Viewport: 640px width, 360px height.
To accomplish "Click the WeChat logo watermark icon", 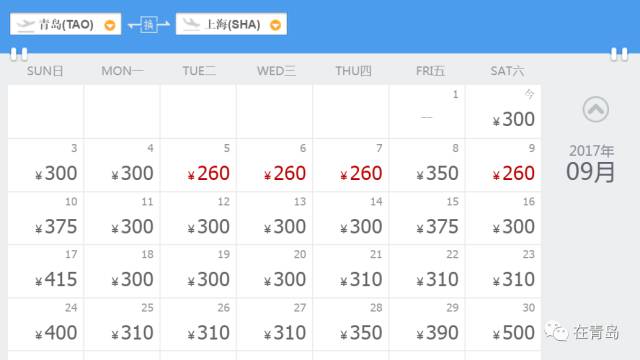I will coord(556,331).
